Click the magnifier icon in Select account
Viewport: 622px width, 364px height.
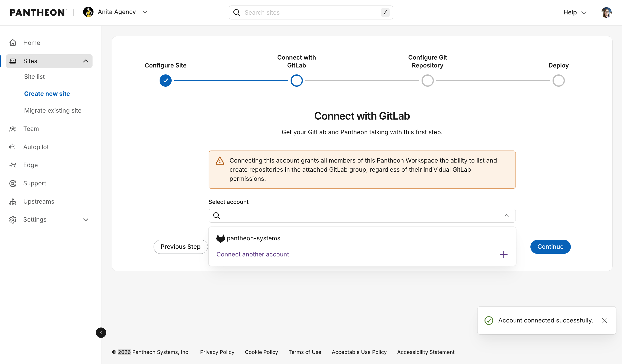coord(217,216)
